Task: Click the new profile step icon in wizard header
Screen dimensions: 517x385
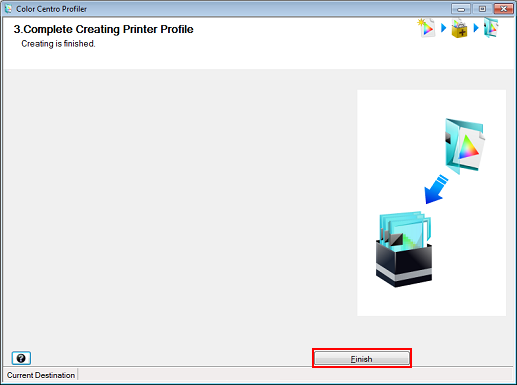Action: 426,28
